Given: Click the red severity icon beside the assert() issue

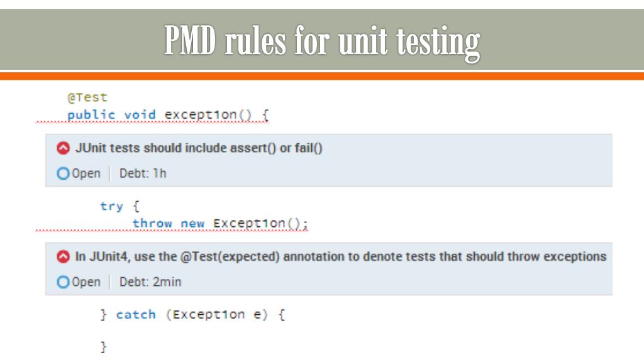Looking at the screenshot, I should [x=63, y=149].
